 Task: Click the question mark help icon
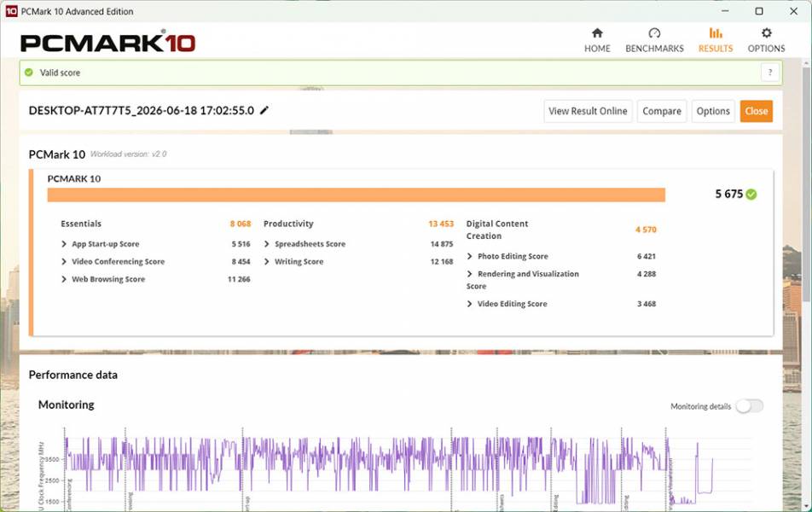click(770, 73)
